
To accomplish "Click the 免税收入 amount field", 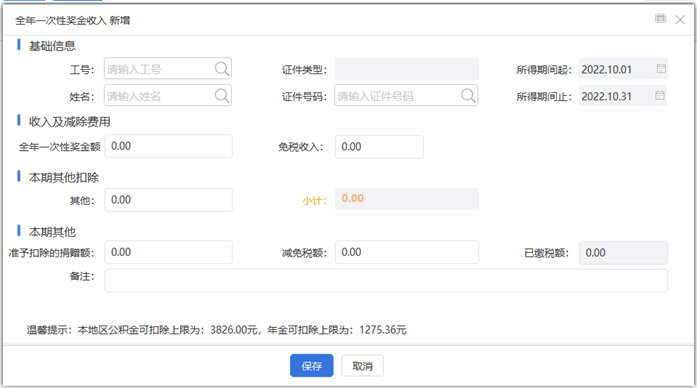I will pyautogui.click(x=379, y=147).
